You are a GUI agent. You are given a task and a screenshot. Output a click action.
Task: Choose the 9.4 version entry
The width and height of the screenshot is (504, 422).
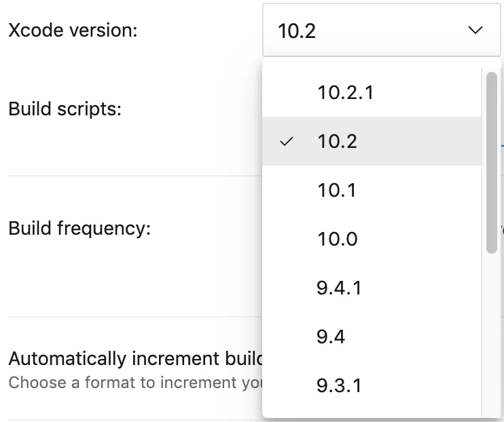[x=331, y=337]
